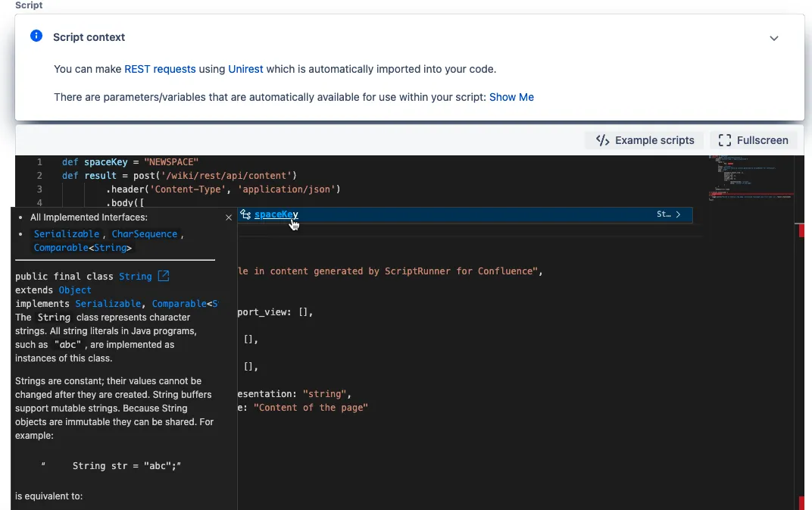This screenshot has width=812, height=510.
Task: Open String docs via external link icon
Action: click(163, 276)
